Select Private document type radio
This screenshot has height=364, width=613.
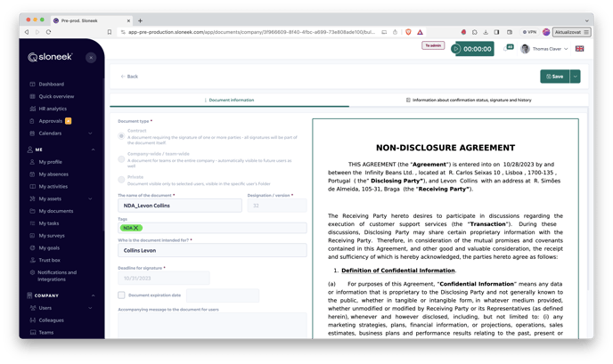click(121, 179)
